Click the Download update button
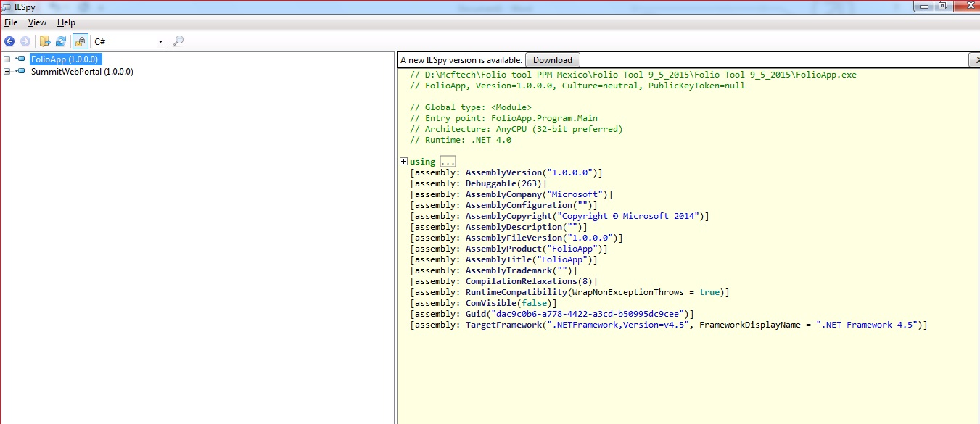 (x=553, y=60)
